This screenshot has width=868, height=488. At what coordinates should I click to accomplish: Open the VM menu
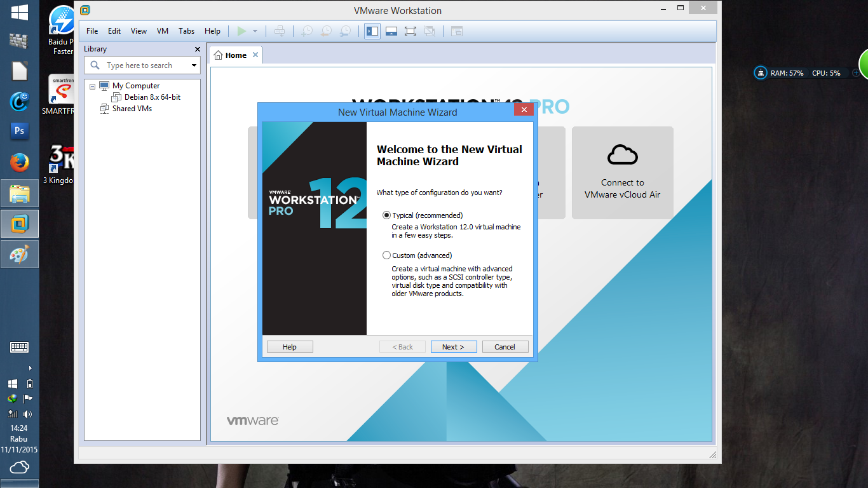[163, 31]
